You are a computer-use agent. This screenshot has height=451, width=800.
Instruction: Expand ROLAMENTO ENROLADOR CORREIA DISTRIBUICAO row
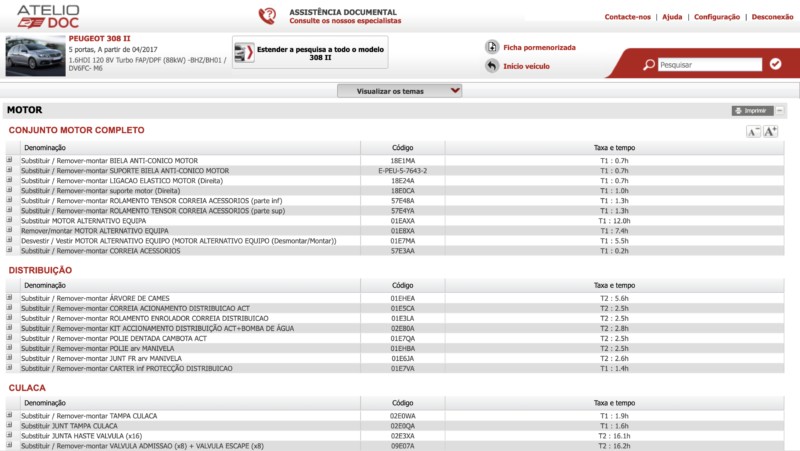[9, 317]
